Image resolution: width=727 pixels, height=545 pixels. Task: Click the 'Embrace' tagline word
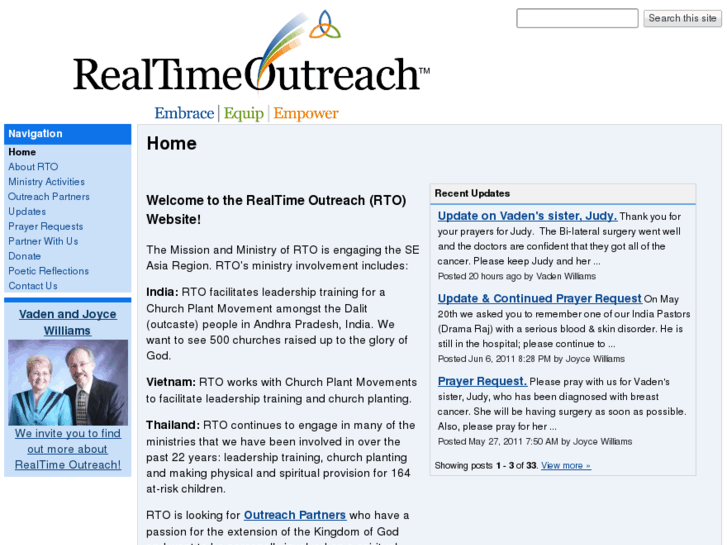[185, 113]
